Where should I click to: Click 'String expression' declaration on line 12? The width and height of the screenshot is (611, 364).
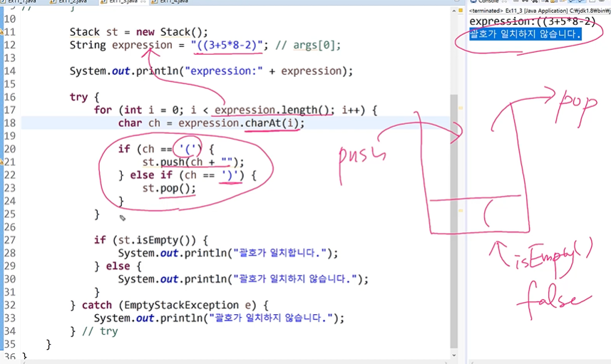click(120, 45)
